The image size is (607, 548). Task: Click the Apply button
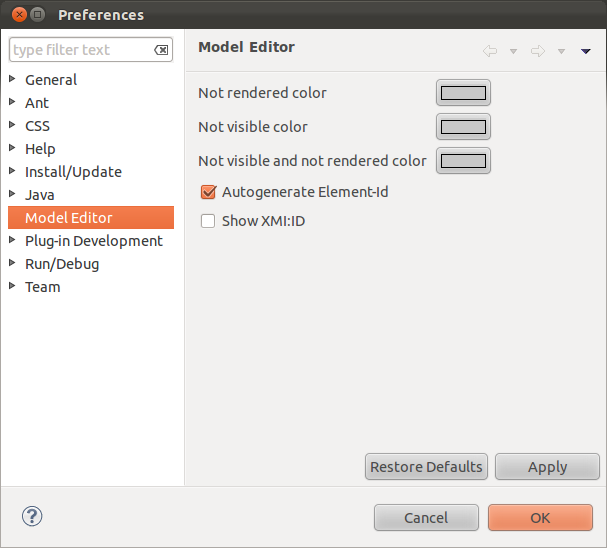[547, 467]
